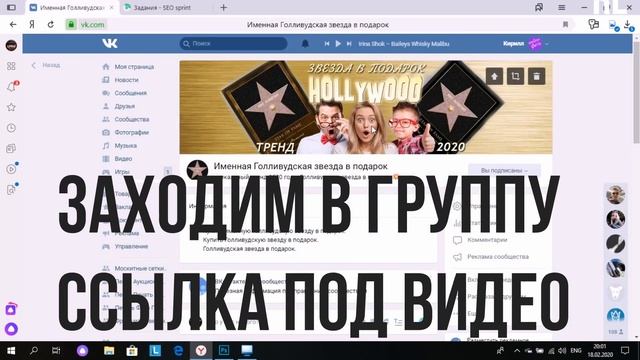The width and height of the screenshot is (640, 360).
Task: Click the VK logo in header
Action: 109,43
